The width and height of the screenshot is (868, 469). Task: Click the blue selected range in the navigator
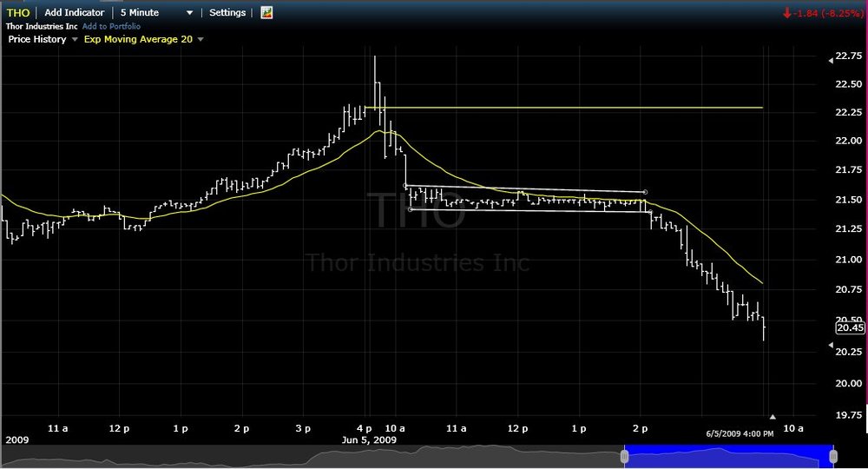[x=728, y=456]
